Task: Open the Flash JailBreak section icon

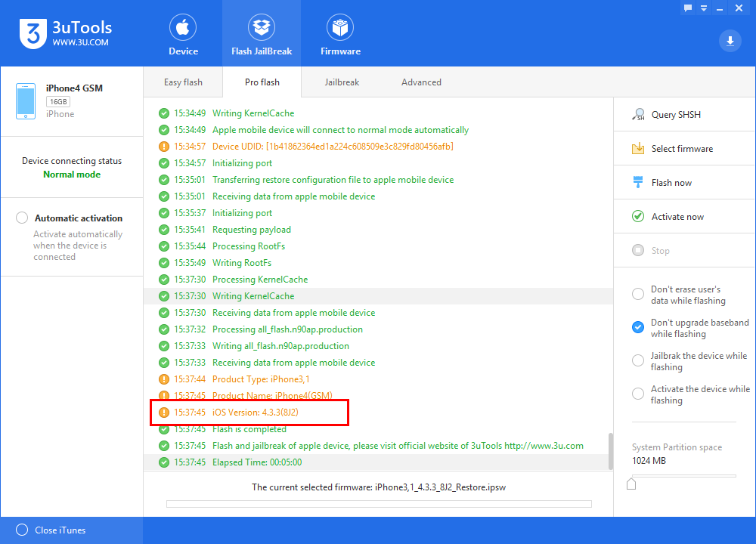Action: (x=262, y=27)
